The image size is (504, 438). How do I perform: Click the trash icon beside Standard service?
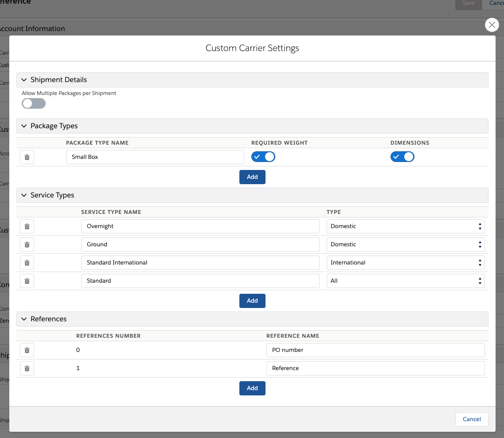pos(27,281)
